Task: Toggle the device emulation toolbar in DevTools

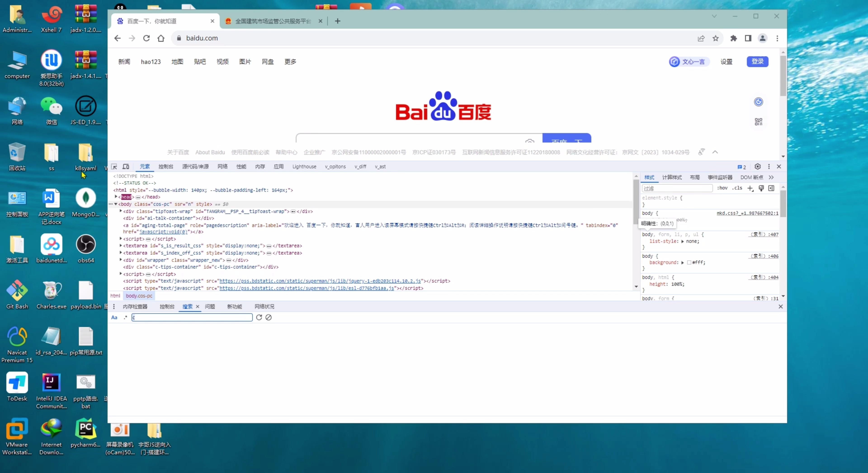Action: tap(125, 166)
